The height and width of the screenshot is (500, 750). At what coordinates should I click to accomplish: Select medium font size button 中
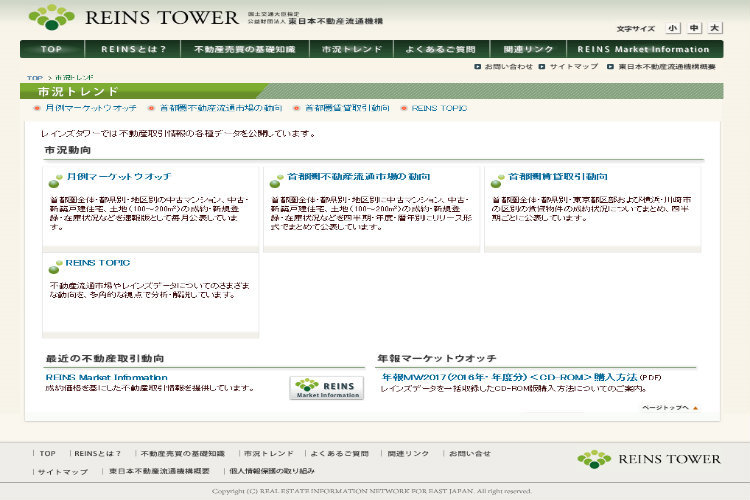pyautogui.click(x=694, y=28)
